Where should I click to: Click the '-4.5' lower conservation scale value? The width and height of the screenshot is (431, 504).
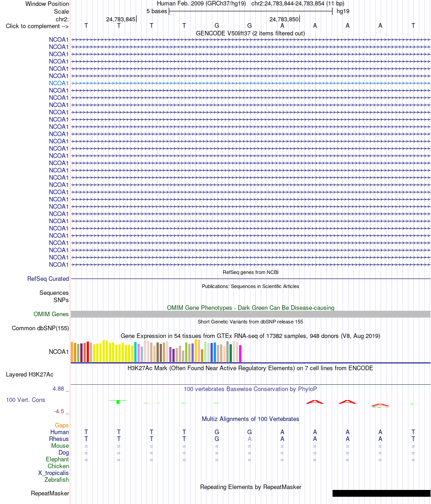(59, 411)
